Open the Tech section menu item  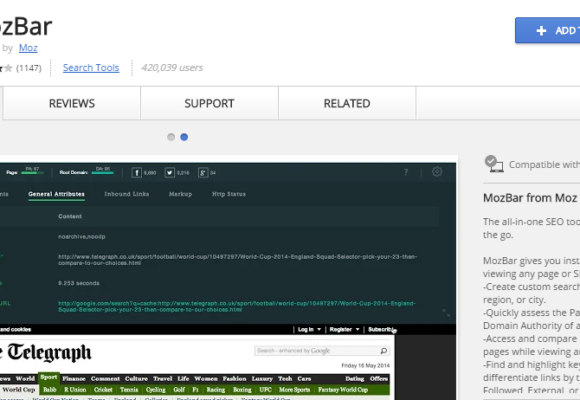click(x=285, y=379)
